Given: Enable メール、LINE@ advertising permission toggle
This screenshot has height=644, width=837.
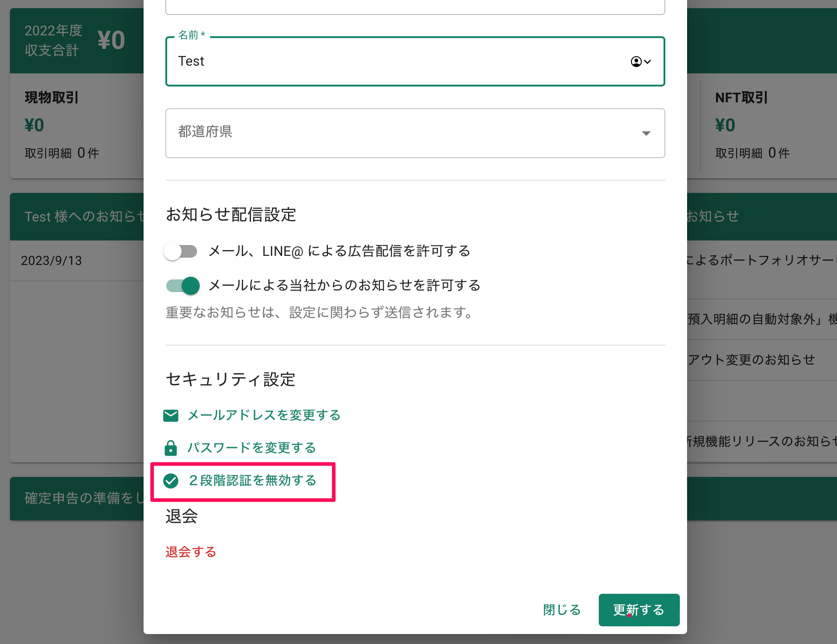Looking at the screenshot, I should pyautogui.click(x=180, y=251).
